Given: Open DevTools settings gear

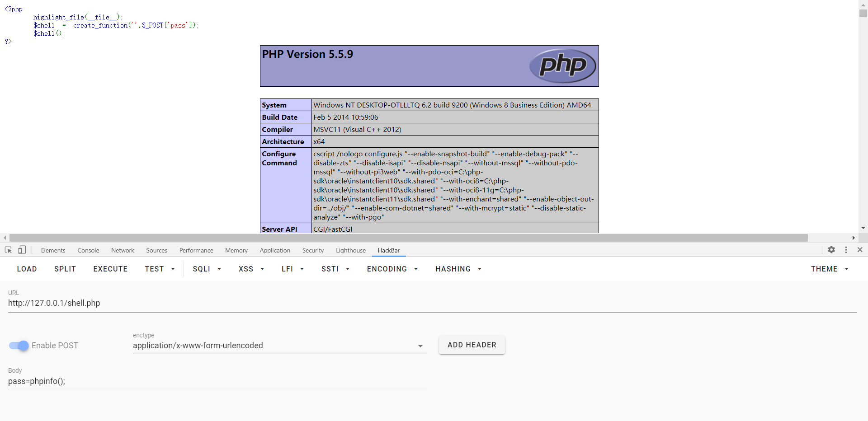Looking at the screenshot, I should click(x=831, y=250).
